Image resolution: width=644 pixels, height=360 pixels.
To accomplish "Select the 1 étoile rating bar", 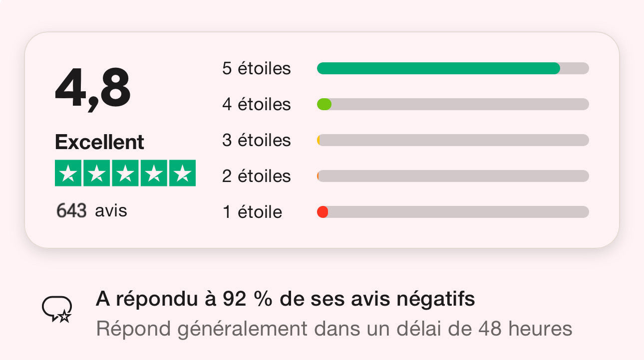I will [x=453, y=212].
